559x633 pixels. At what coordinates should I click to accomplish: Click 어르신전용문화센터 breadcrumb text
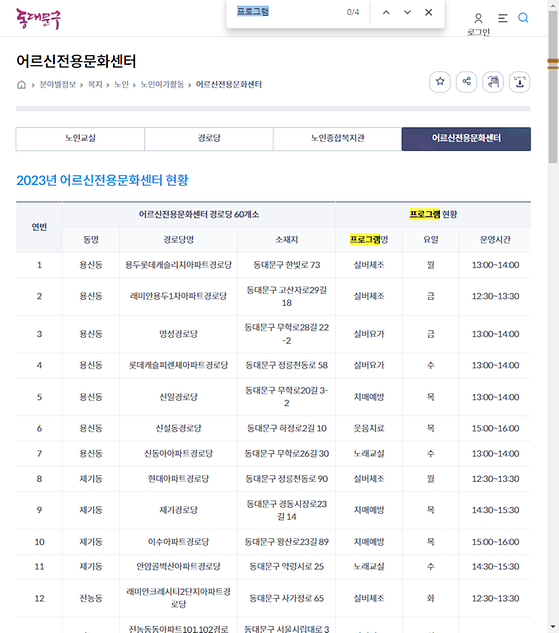(x=229, y=84)
